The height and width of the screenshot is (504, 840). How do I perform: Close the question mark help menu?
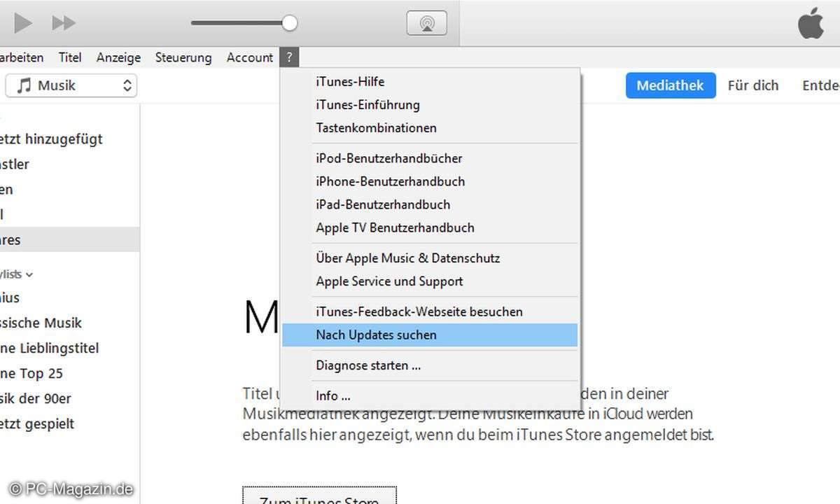(289, 57)
